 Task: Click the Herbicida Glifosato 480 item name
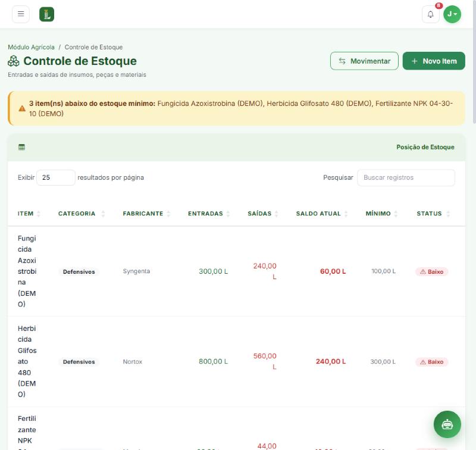(27, 361)
